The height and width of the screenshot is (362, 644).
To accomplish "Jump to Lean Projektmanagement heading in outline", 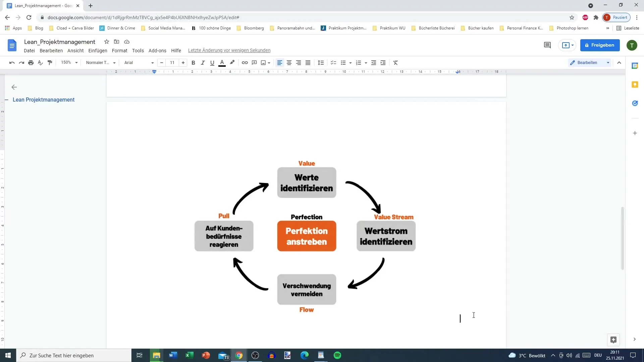I will point(44,100).
